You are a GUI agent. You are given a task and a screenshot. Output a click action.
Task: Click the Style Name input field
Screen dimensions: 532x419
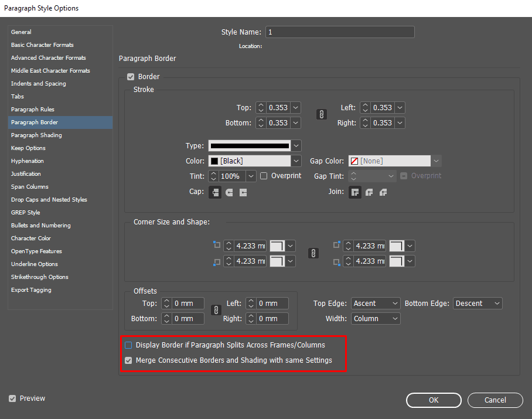340,32
